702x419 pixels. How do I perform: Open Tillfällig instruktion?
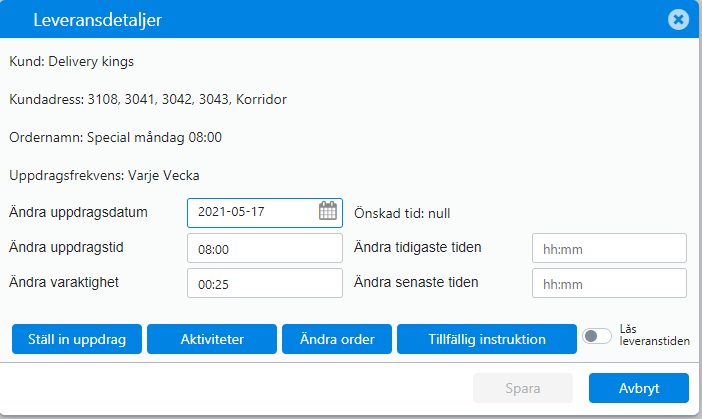point(487,339)
